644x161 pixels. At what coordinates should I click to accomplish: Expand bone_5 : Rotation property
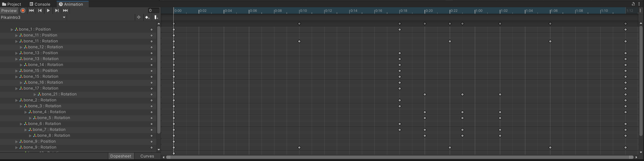[x=30, y=118]
